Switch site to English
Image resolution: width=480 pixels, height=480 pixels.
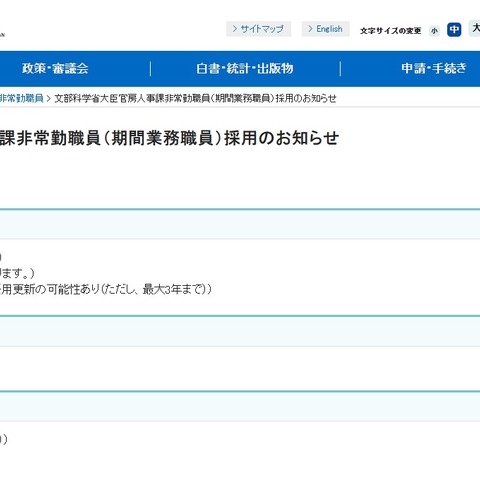pyautogui.click(x=326, y=29)
